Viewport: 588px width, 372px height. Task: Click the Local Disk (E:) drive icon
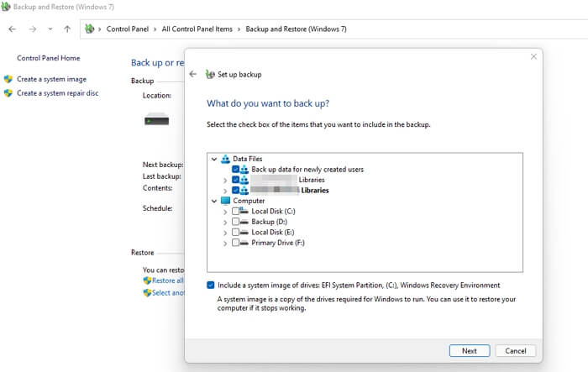click(244, 233)
